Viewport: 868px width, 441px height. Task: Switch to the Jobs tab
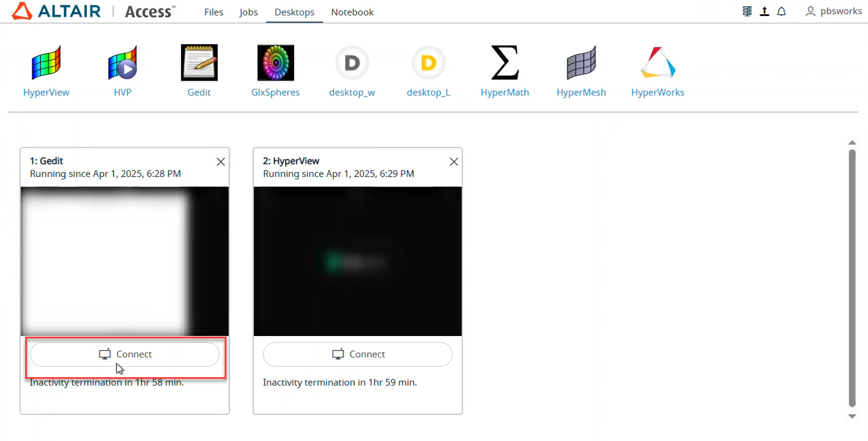point(249,12)
